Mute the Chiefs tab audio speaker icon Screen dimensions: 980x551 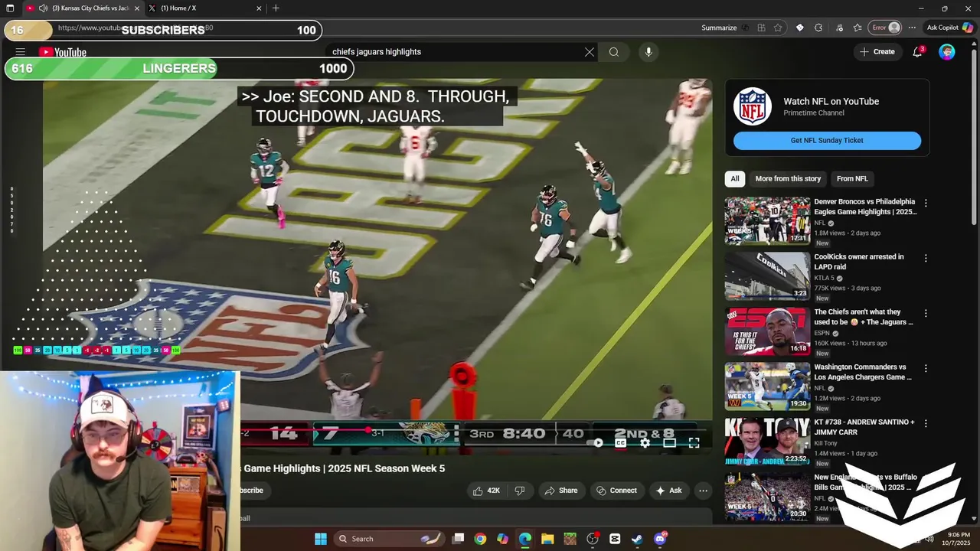pyautogui.click(x=43, y=8)
